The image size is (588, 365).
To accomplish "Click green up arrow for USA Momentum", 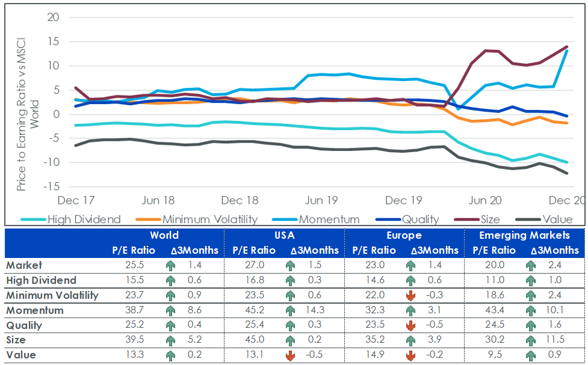I will (x=290, y=311).
